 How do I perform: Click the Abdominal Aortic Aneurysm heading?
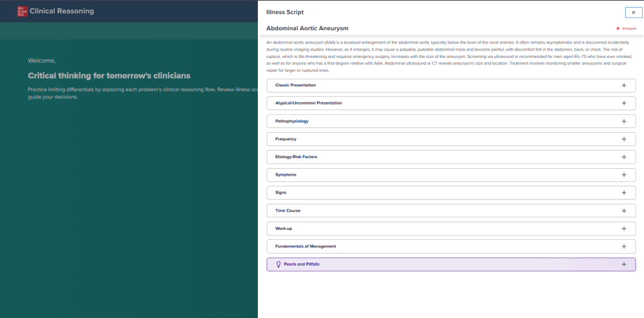click(307, 28)
